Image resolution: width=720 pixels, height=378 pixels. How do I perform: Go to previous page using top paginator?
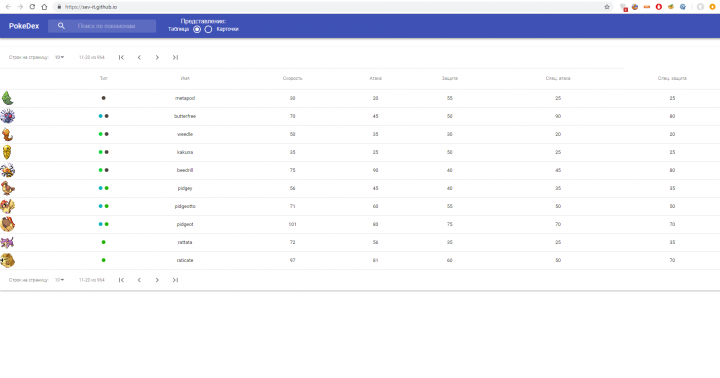pos(139,57)
